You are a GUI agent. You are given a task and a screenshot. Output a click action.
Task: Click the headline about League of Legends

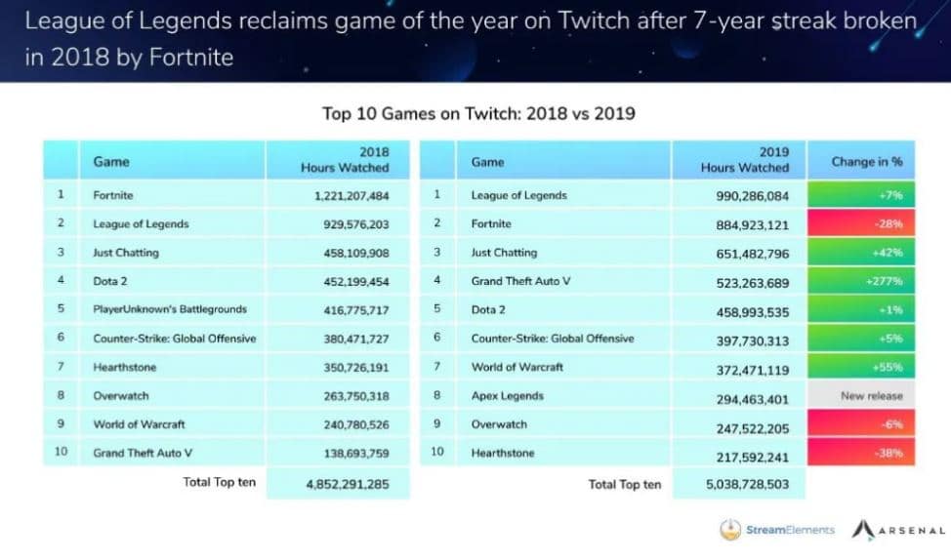coord(469,37)
